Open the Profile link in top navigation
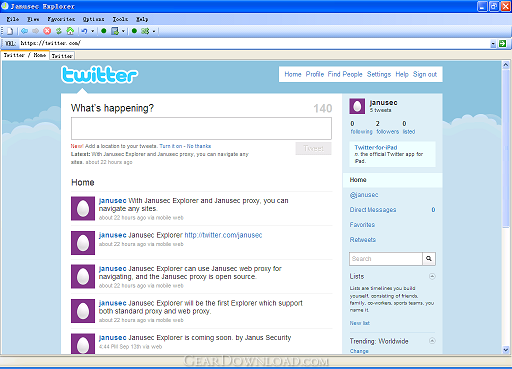 [x=315, y=74]
